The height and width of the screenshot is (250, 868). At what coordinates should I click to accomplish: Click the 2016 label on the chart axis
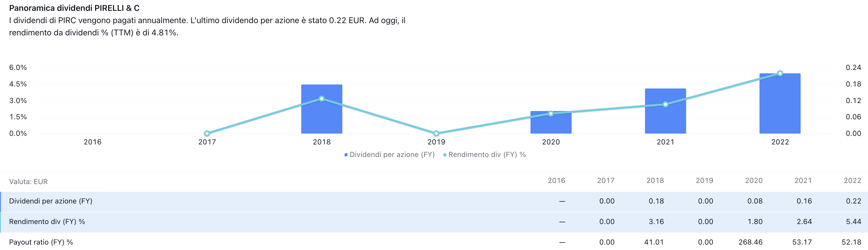pos(92,142)
